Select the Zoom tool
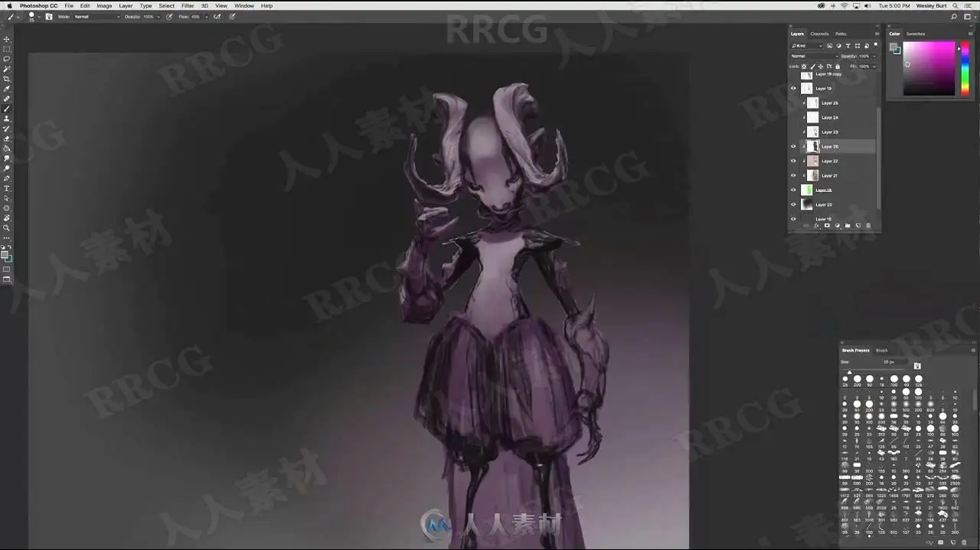The image size is (980, 550). pos(7,228)
